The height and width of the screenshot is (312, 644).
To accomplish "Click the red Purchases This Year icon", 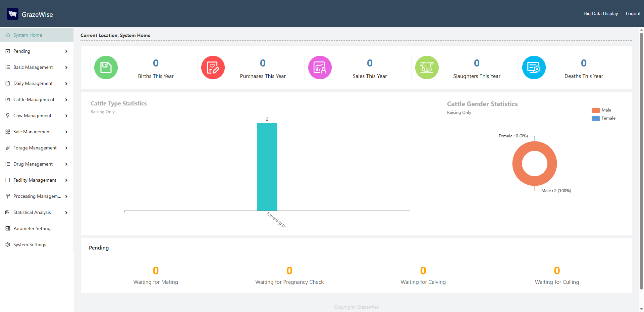I will 213,68.
